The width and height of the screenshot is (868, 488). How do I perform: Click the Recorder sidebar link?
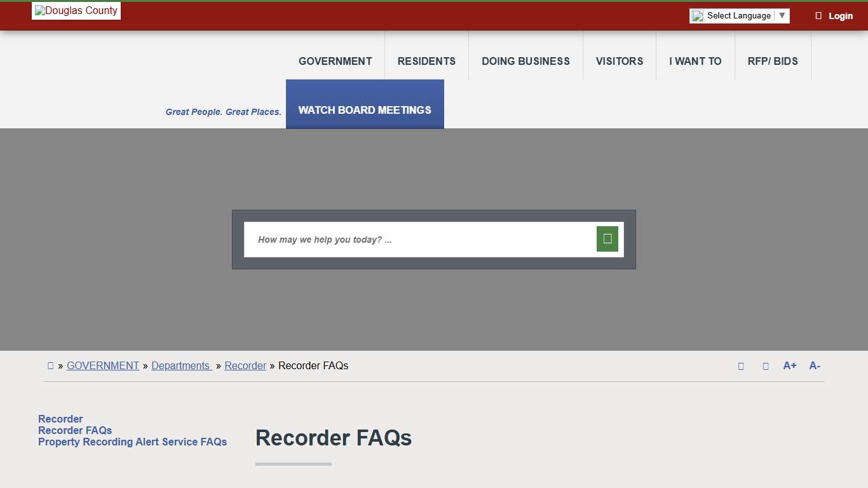(x=60, y=419)
